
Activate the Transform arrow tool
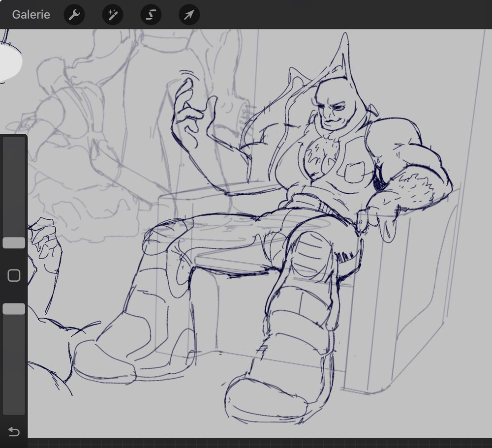point(189,15)
